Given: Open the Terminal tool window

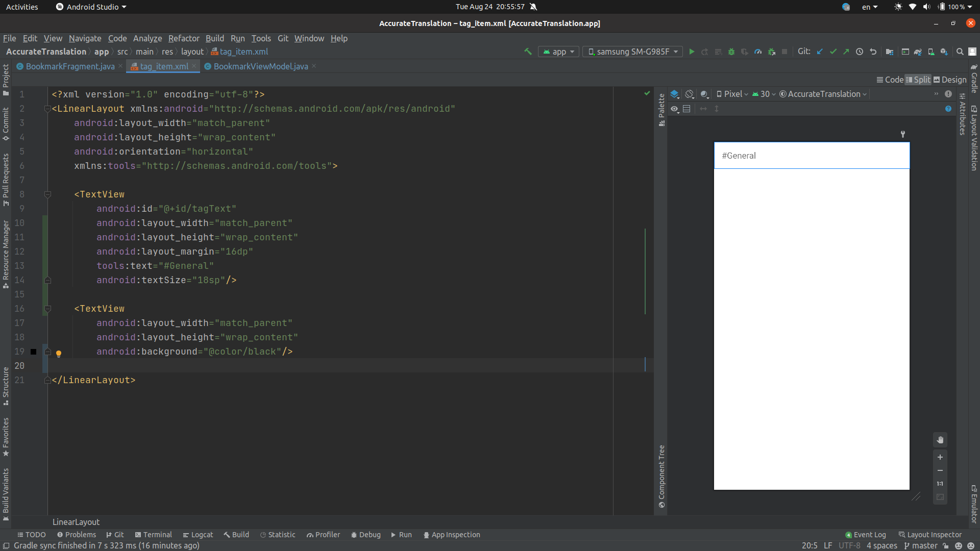Looking at the screenshot, I should click(x=153, y=535).
